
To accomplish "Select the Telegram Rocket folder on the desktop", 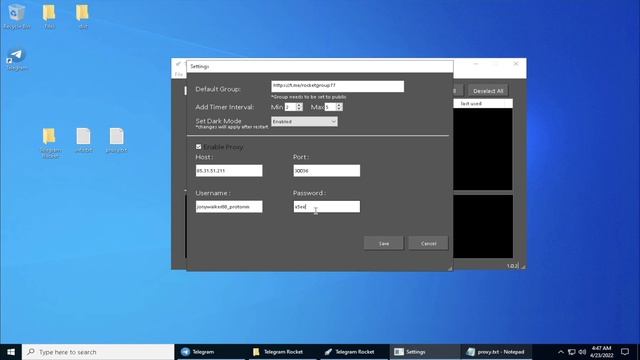I will point(50,142).
